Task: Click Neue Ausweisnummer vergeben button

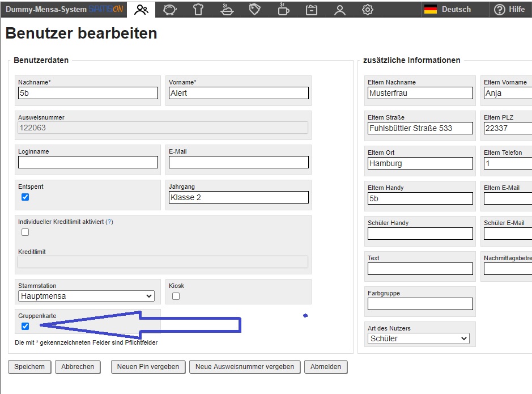Action: (x=245, y=367)
